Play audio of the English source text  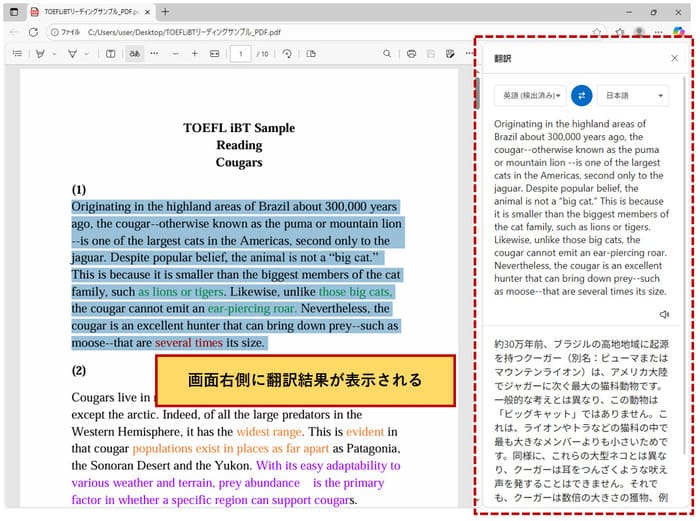point(665,314)
